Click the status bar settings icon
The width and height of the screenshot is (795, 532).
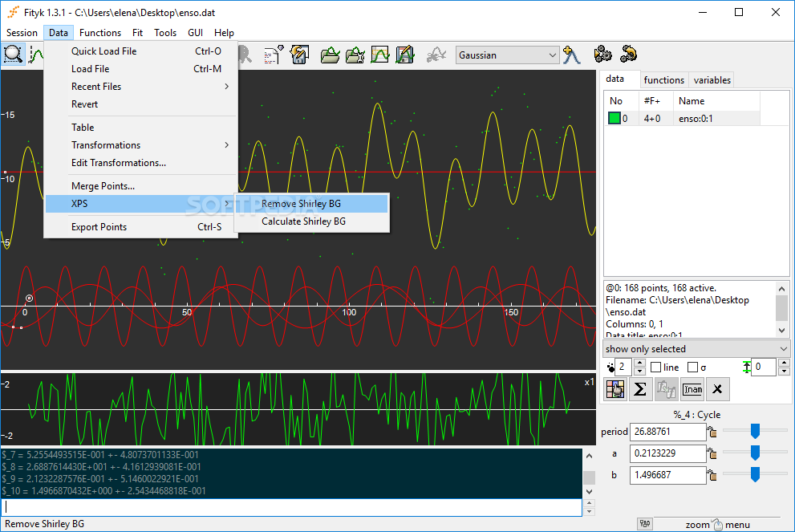(x=645, y=524)
